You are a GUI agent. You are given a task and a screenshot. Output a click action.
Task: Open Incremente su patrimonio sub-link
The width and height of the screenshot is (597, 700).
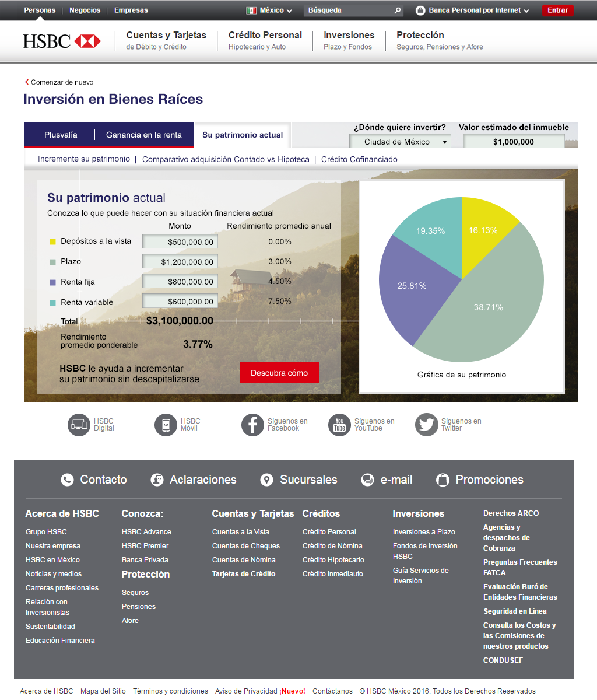click(84, 159)
